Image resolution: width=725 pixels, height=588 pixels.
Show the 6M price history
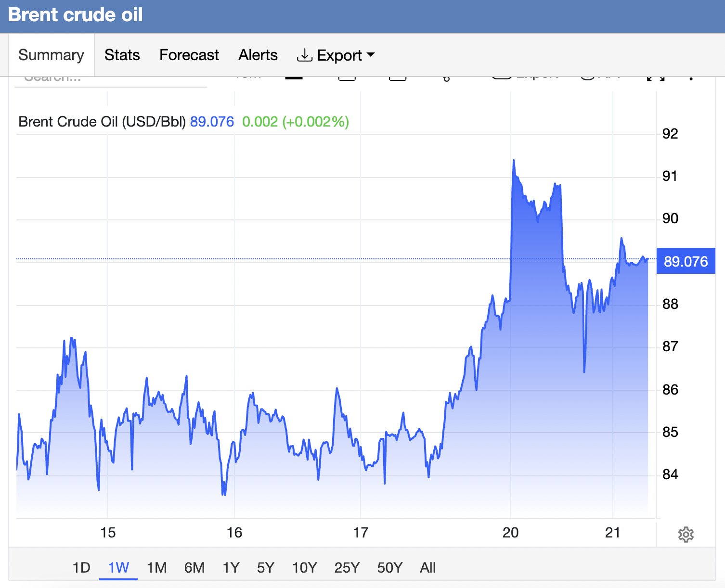194,568
